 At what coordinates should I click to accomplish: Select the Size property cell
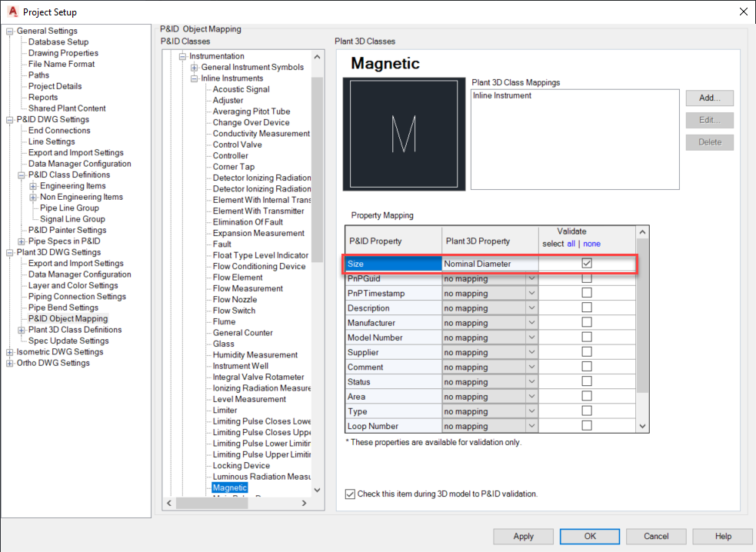[394, 264]
